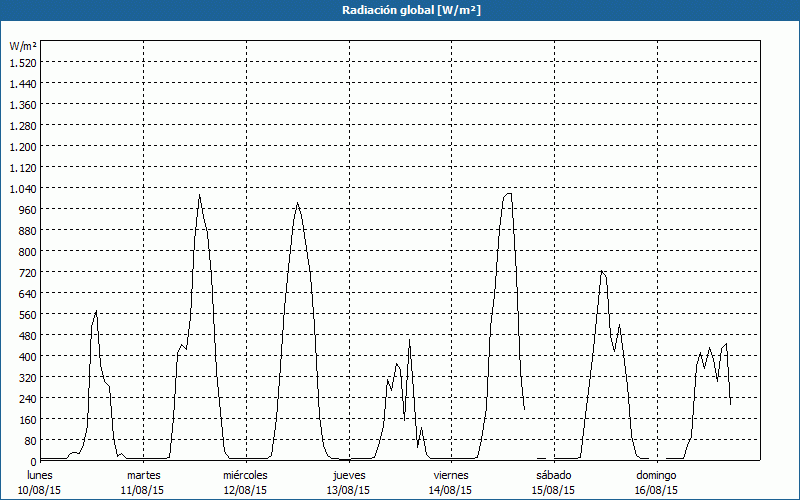
Task: Select the 'domingo' day label
Action: tap(656, 475)
